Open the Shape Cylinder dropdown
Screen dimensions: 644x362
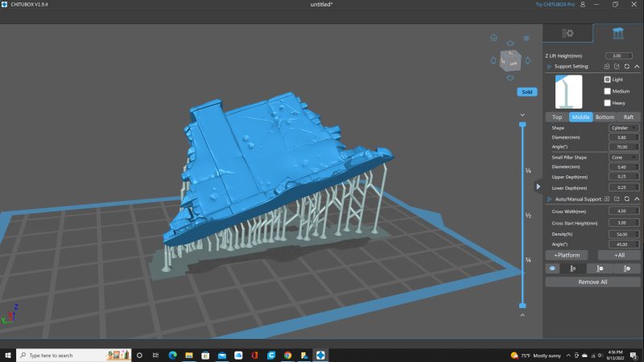623,128
